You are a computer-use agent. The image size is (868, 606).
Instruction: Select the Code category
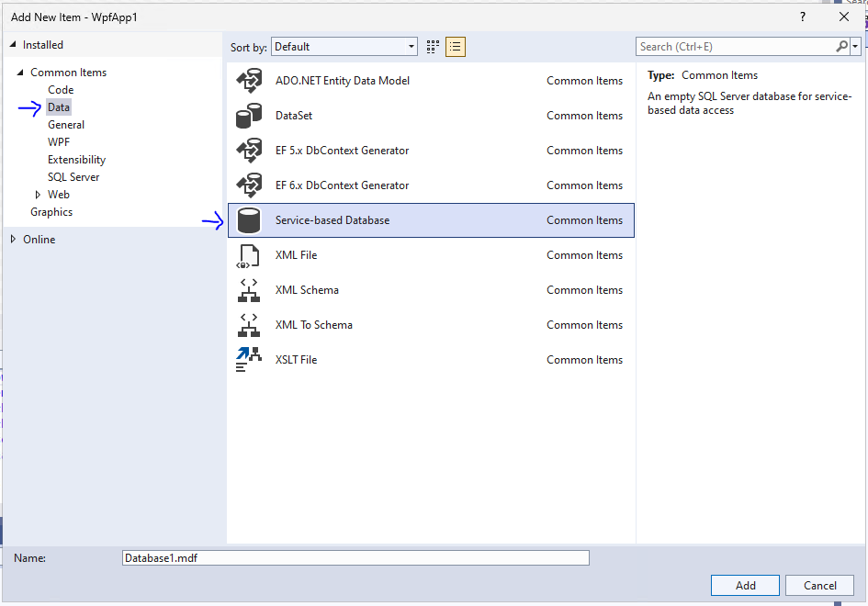click(x=61, y=90)
